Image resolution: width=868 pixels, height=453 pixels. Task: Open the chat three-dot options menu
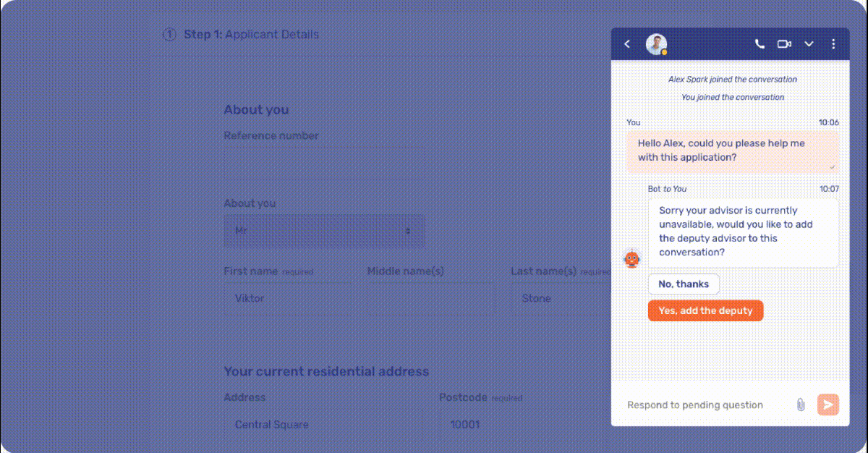[x=833, y=44]
